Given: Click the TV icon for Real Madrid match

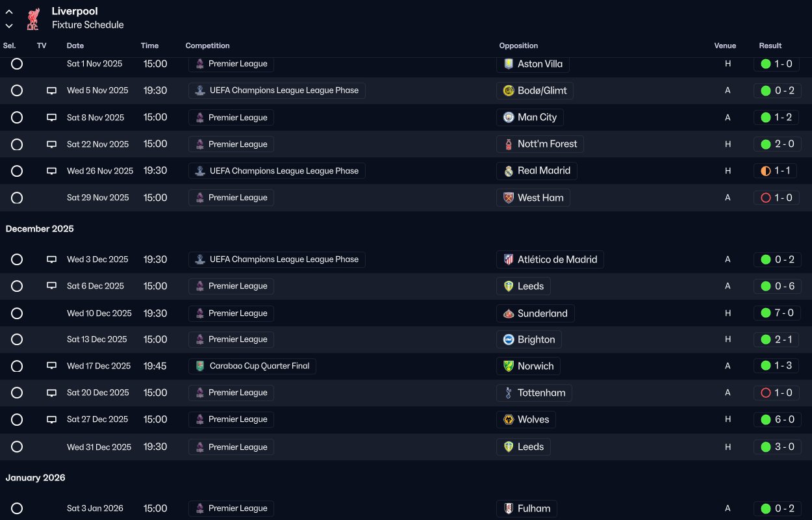Looking at the screenshot, I should click(52, 171).
